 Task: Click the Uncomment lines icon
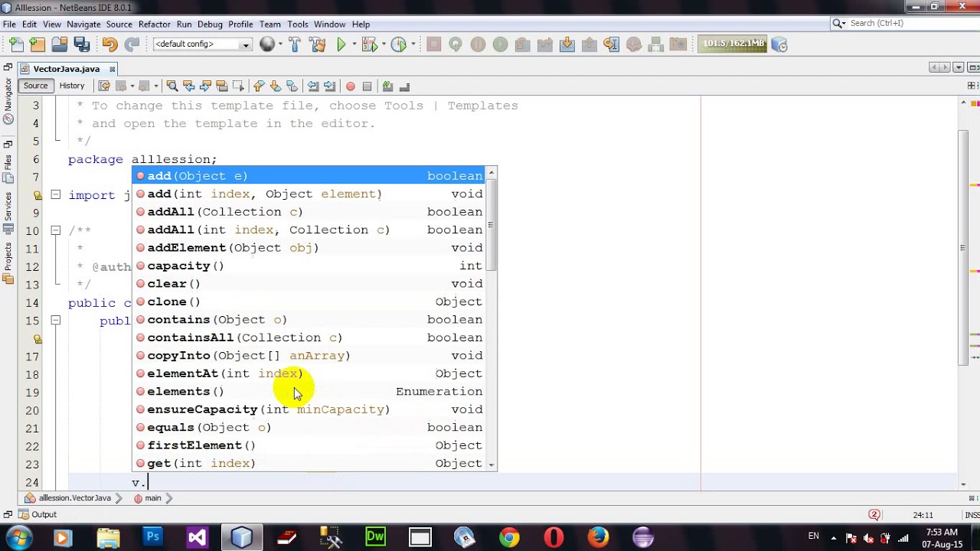404,86
